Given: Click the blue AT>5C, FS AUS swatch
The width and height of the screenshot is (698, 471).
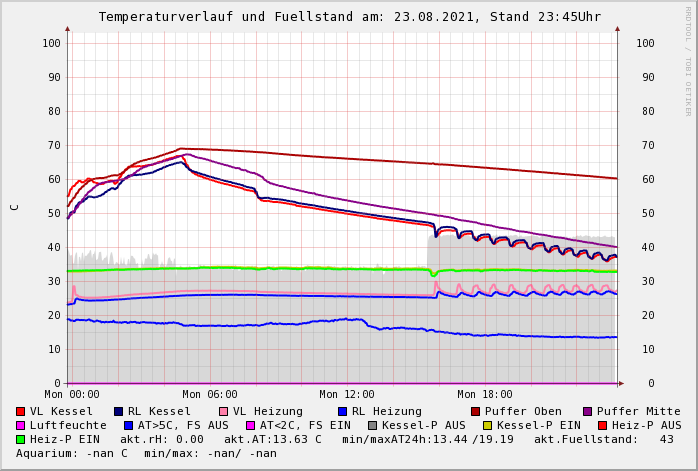Looking at the screenshot, I should click(x=129, y=426).
